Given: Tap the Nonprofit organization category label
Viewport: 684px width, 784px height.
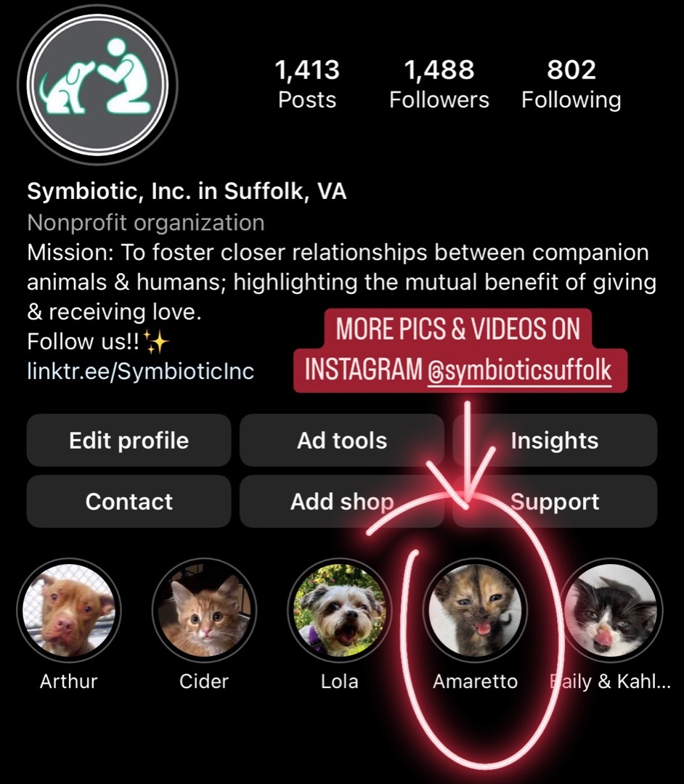Looking at the screenshot, I should pos(146,223).
